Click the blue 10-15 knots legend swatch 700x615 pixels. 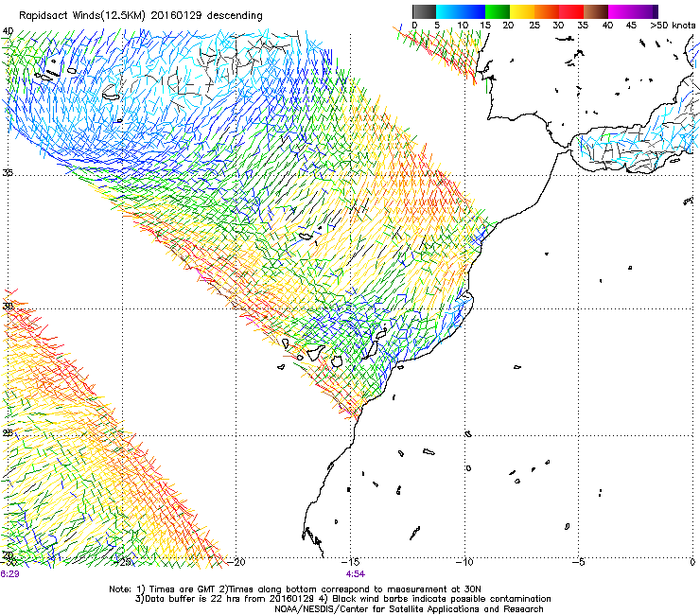[x=473, y=11]
